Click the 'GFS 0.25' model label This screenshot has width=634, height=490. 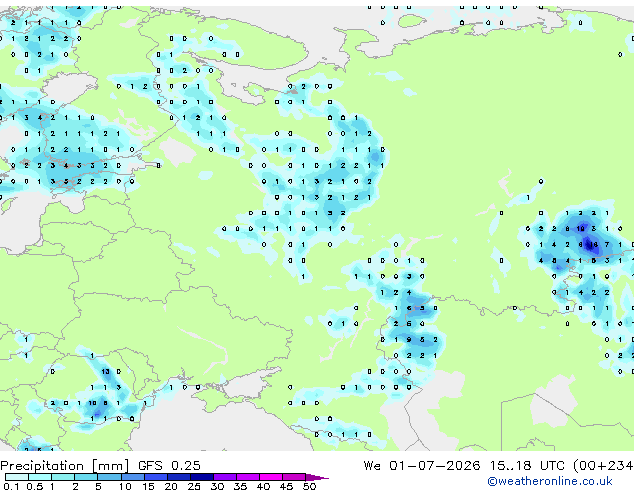[x=169, y=466]
